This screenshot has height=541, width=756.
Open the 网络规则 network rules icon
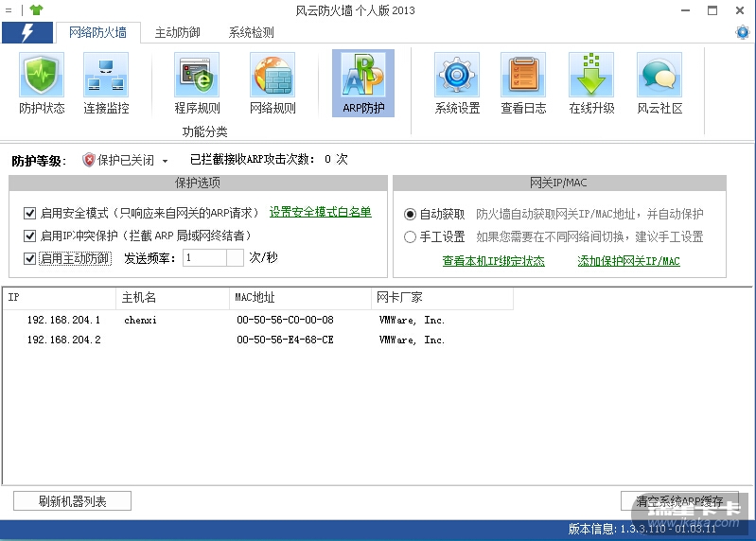pos(273,76)
